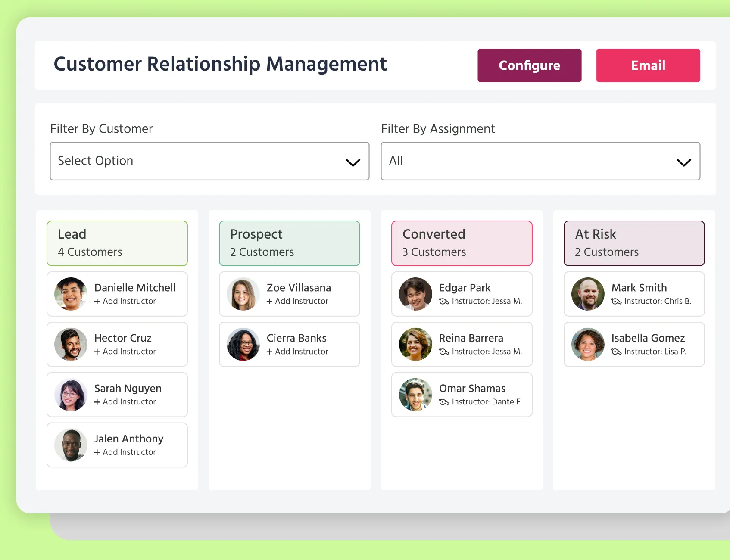
Task: Click Cierra Banks's avatar photo
Action: [x=243, y=344]
